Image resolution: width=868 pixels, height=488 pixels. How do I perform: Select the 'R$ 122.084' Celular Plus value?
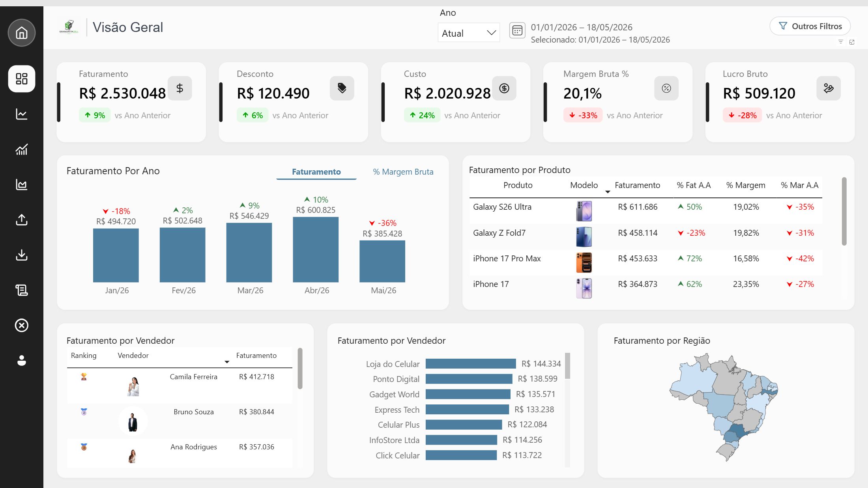(x=527, y=425)
